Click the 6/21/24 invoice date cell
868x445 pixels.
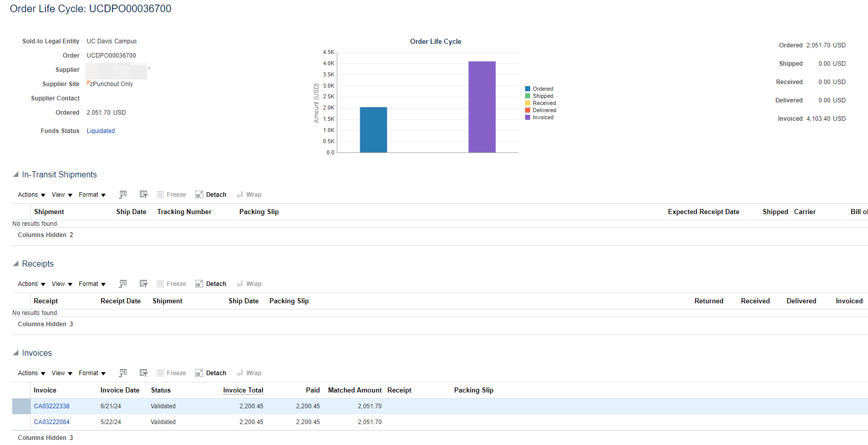pyautogui.click(x=111, y=406)
